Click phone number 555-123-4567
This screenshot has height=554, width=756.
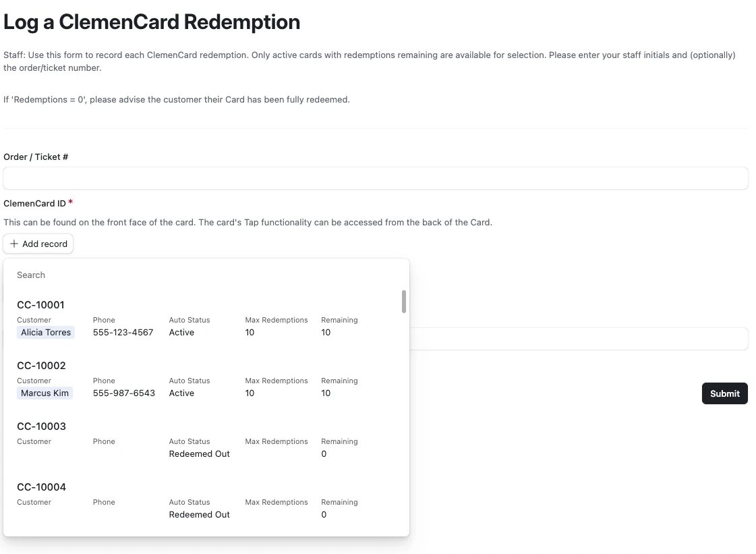click(123, 332)
